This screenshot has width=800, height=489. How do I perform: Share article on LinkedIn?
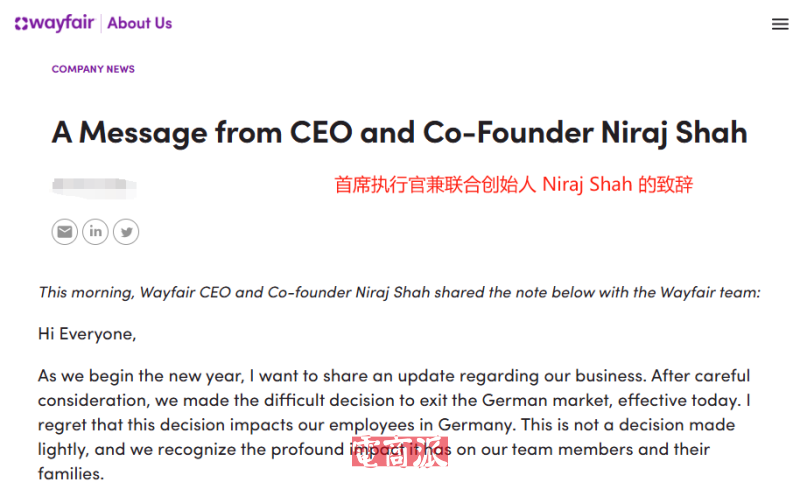[x=95, y=232]
